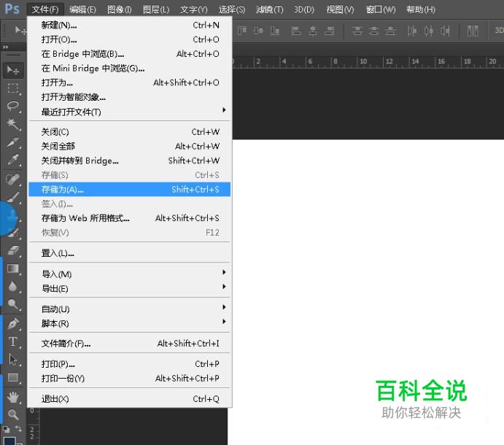Swap foreground and background colors

click(19, 429)
